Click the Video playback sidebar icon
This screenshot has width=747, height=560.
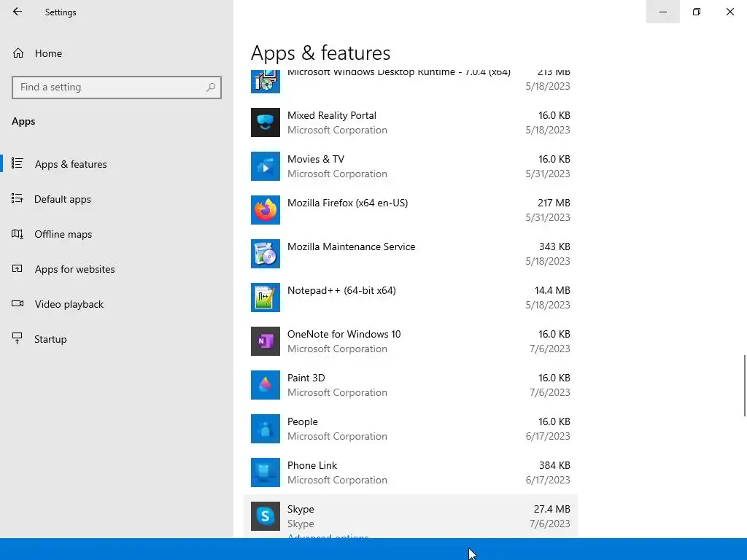18,304
